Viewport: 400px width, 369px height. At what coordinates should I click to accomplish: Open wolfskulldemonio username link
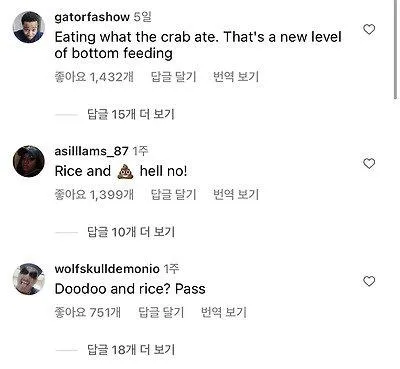point(107,269)
